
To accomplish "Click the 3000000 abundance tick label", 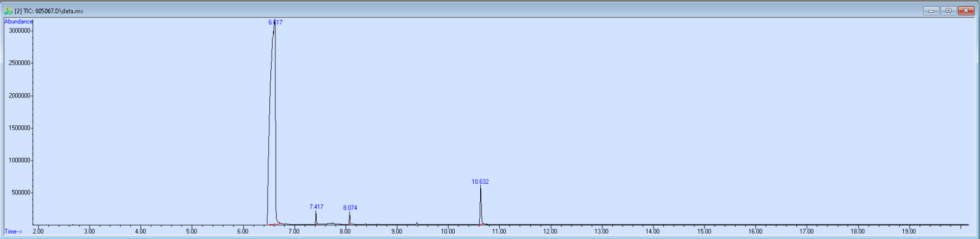I will pyautogui.click(x=19, y=31).
